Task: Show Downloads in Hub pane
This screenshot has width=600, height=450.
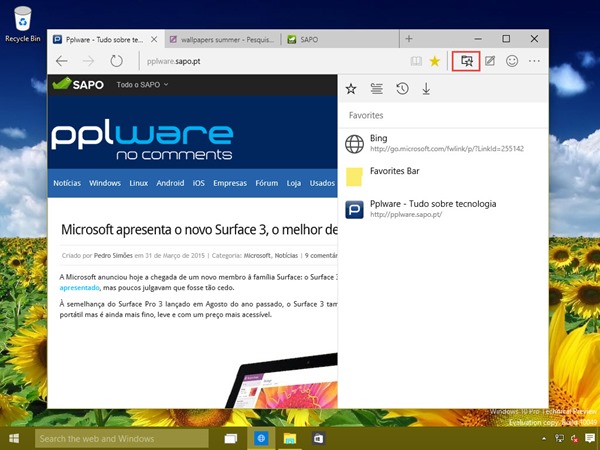Action: point(426,89)
